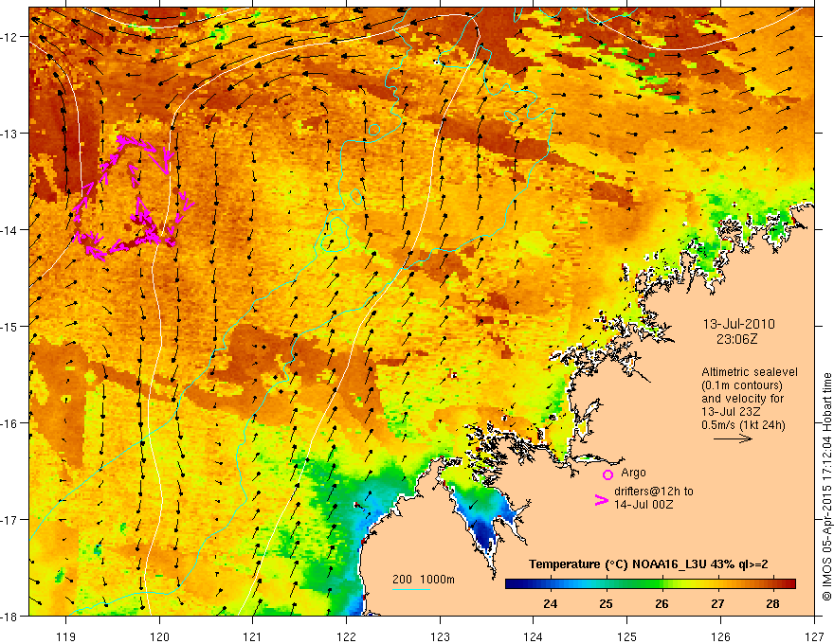
Task: Click the latitude axis label -16
Action: coord(9,423)
